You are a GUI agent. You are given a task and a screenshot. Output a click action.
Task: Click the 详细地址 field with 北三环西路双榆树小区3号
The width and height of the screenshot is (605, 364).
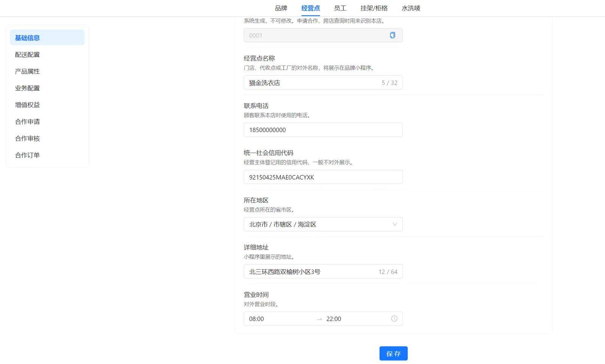pos(323,271)
